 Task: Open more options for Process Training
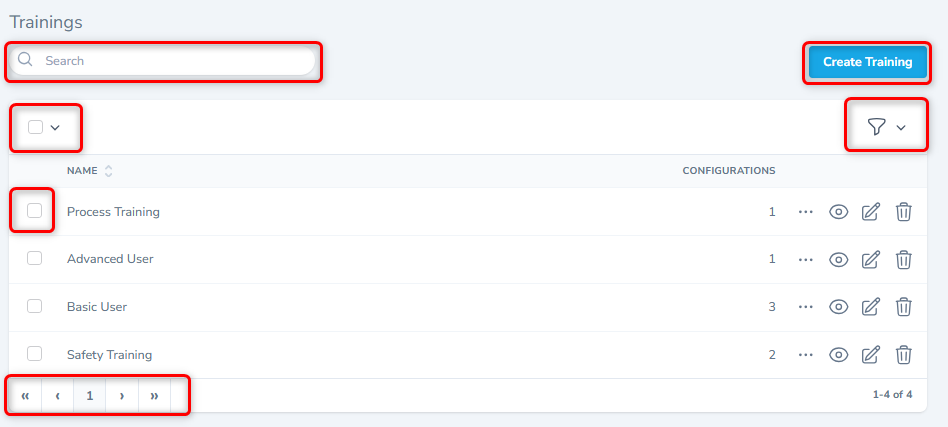click(x=806, y=212)
